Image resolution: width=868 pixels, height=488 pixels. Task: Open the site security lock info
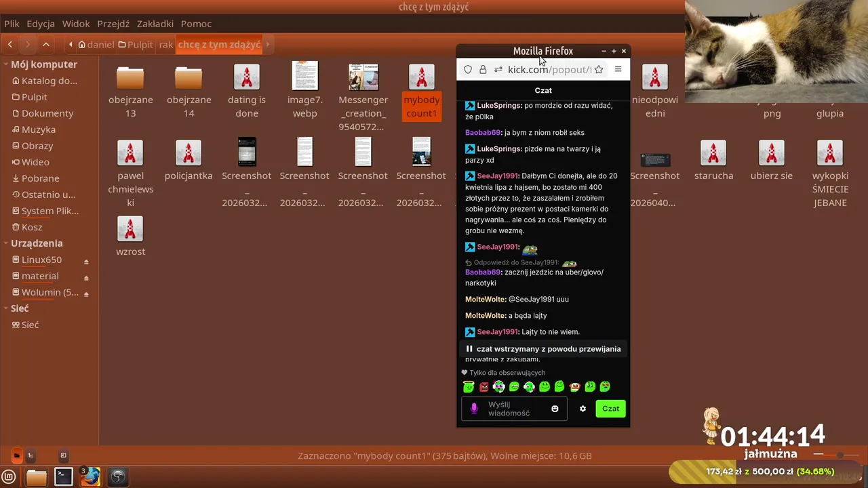click(x=483, y=69)
